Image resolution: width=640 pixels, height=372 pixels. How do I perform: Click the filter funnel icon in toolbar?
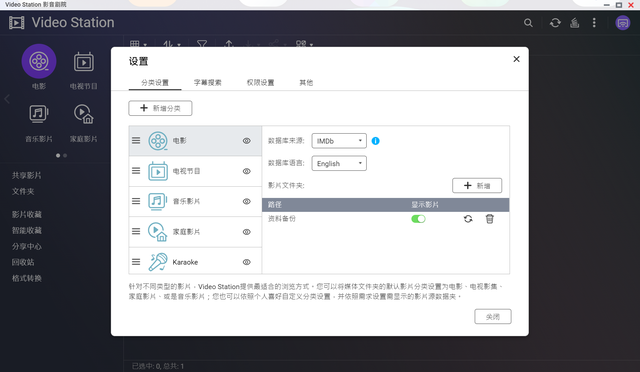tap(202, 44)
